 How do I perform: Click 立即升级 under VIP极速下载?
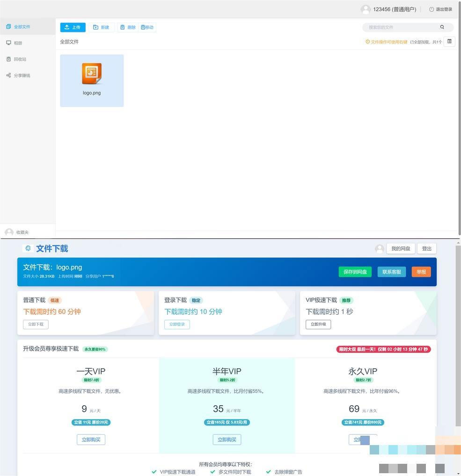click(318, 324)
